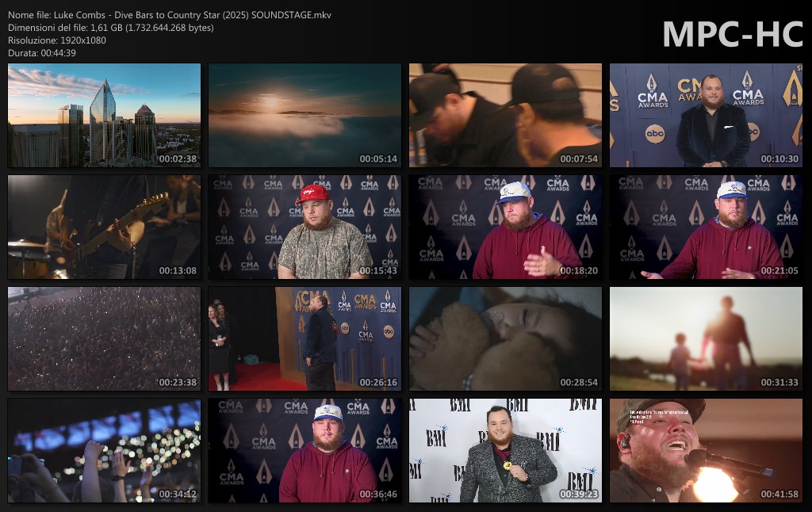The height and width of the screenshot is (512, 812).
Task: Choose the thumbnail stamped 00:36:46
Action: [304, 450]
